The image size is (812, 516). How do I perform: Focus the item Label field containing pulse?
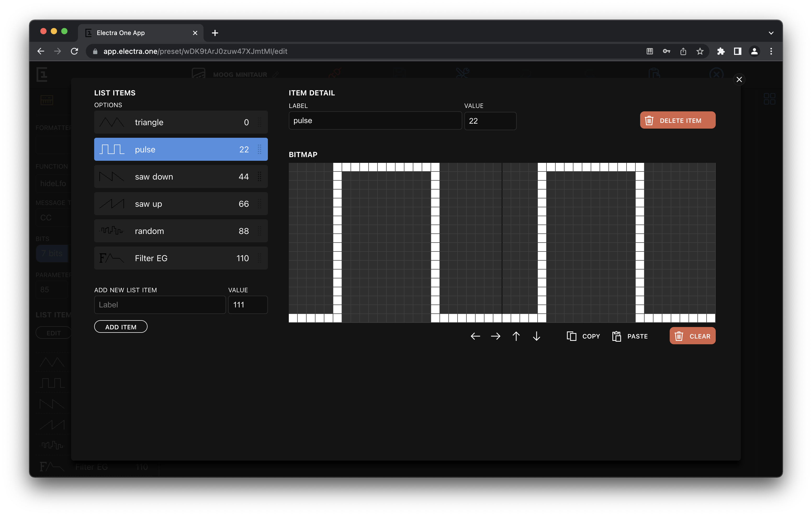point(375,121)
